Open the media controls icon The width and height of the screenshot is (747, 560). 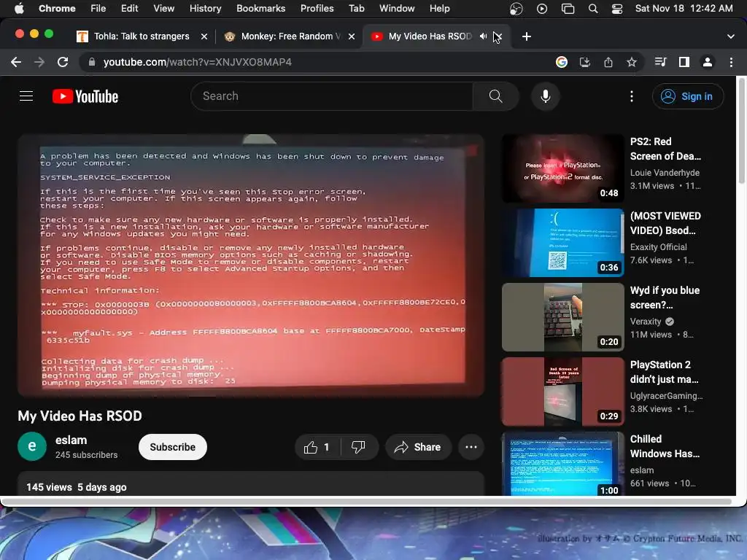click(x=660, y=62)
